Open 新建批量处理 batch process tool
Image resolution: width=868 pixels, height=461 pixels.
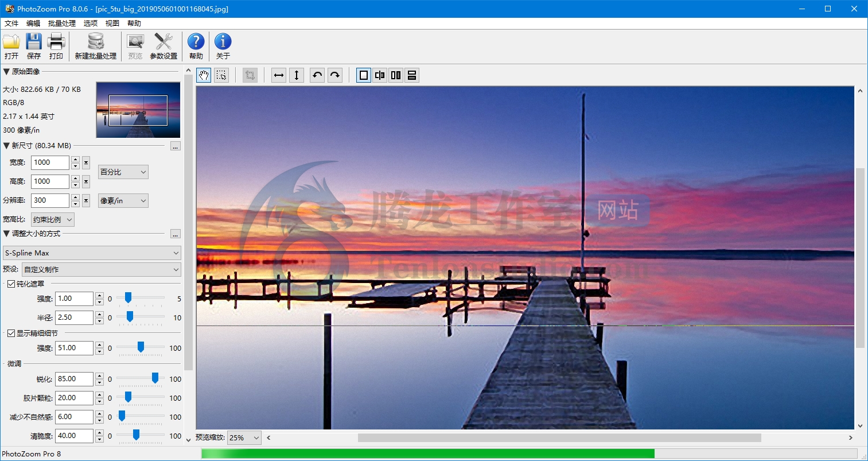point(96,46)
